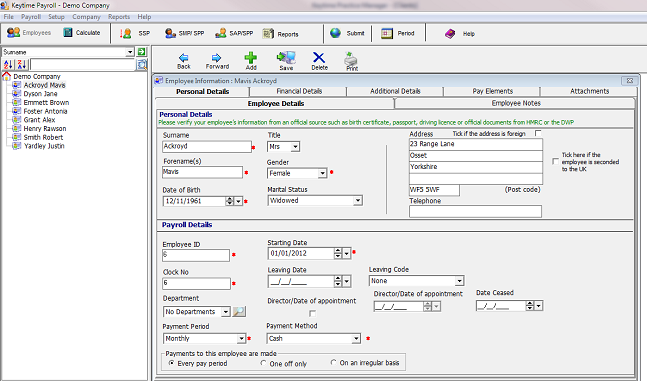Click into the Employee ID field

(x=196, y=255)
